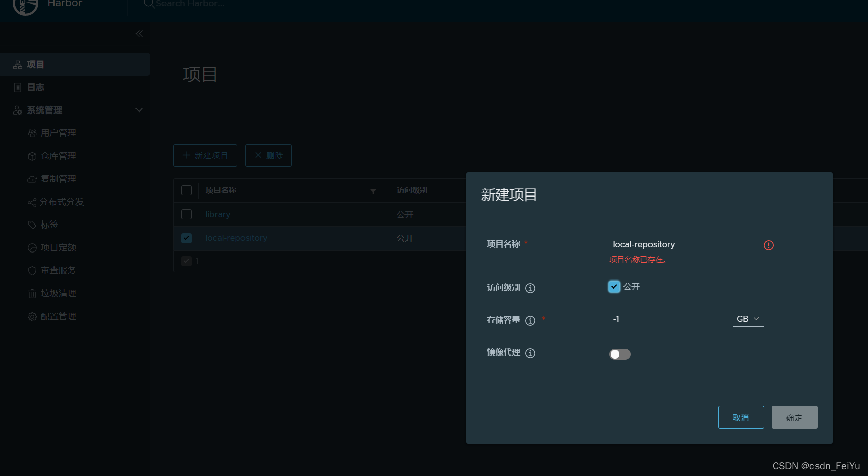The height and width of the screenshot is (476, 868).
Task: Open 项目 in the sidebar
Action: click(x=75, y=65)
